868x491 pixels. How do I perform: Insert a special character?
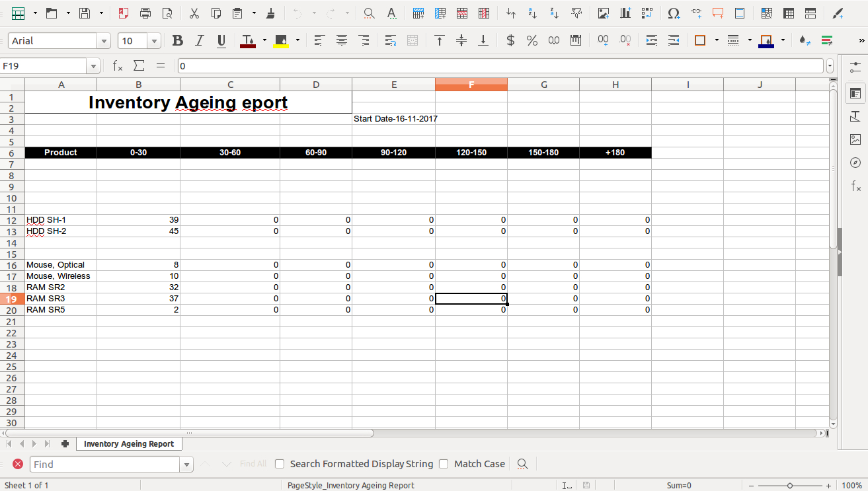[674, 13]
